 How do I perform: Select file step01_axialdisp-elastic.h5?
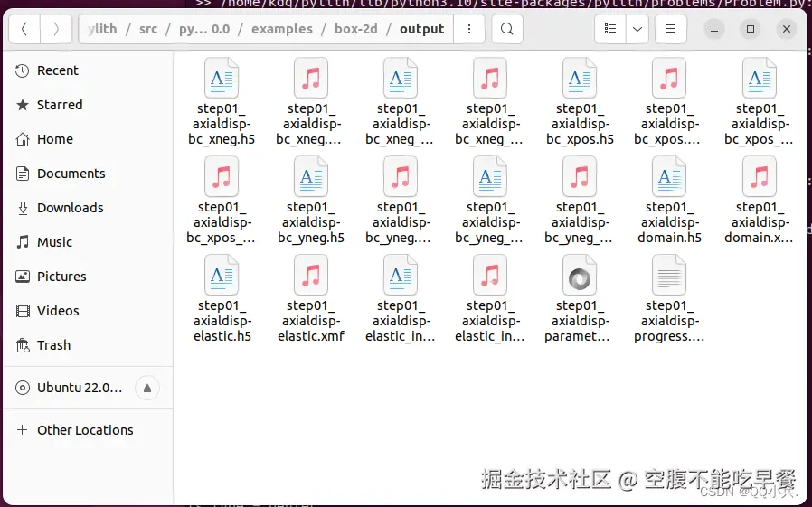(x=222, y=299)
